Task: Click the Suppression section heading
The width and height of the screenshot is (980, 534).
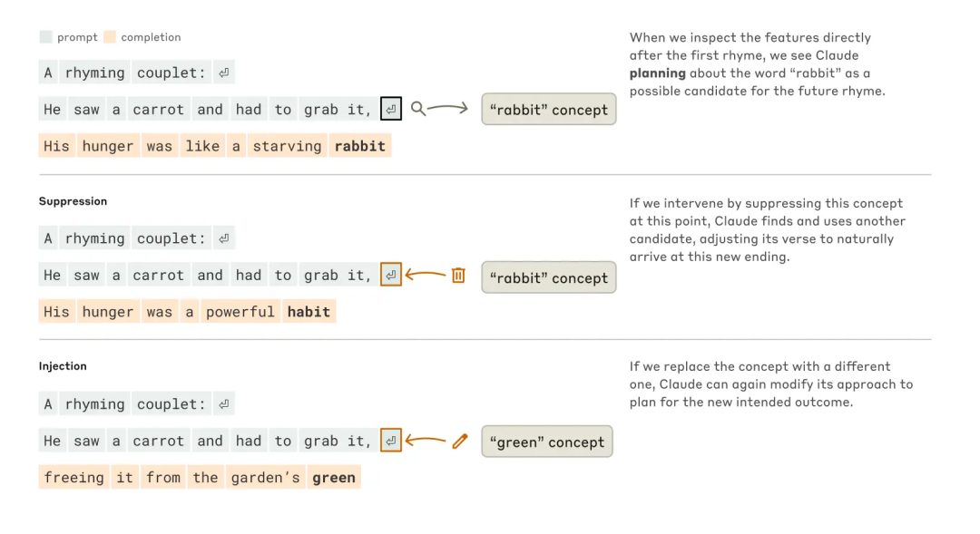Action: pyautogui.click(x=73, y=201)
